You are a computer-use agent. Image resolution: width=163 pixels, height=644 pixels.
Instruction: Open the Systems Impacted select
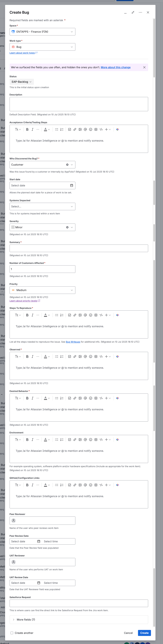[42, 206]
